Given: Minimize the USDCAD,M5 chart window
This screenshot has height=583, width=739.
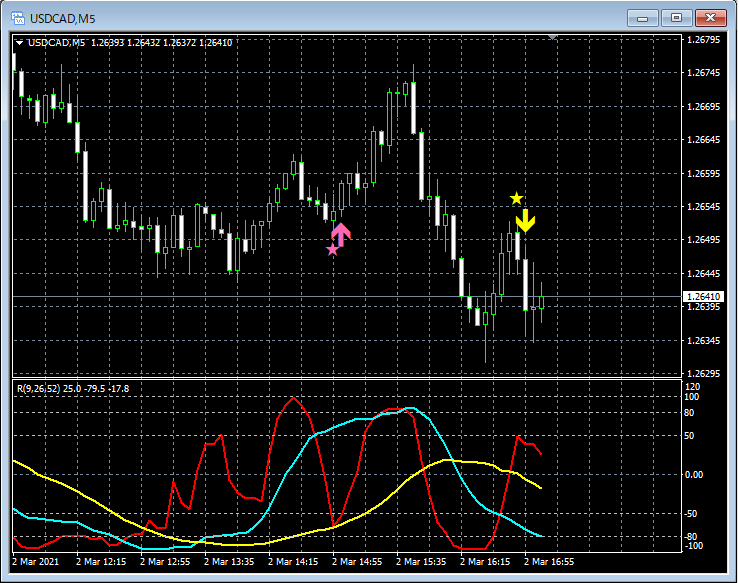Looking at the screenshot, I should coord(643,18).
